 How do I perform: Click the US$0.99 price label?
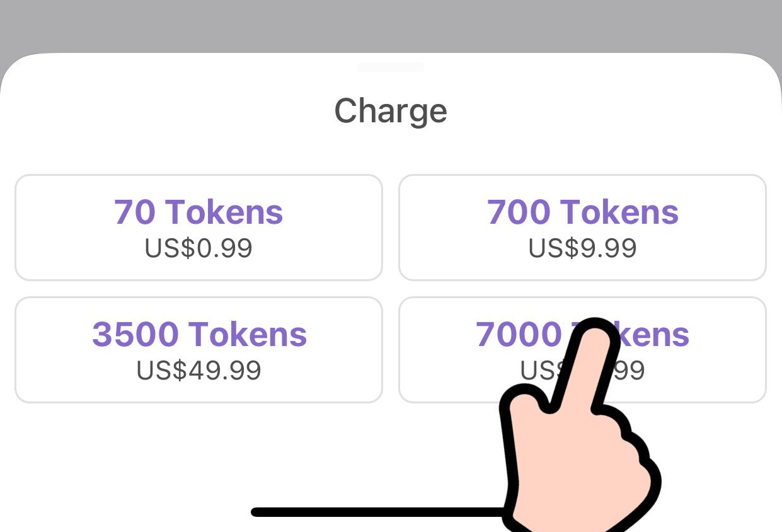pos(198,248)
